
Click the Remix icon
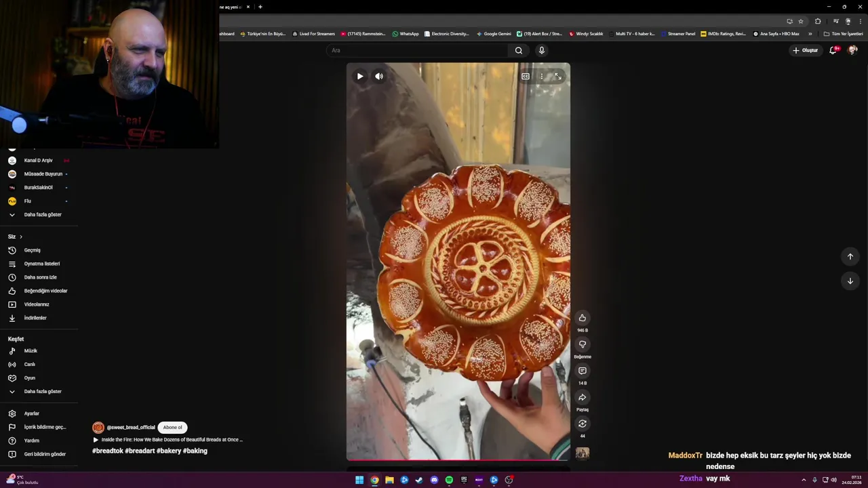[582, 424]
